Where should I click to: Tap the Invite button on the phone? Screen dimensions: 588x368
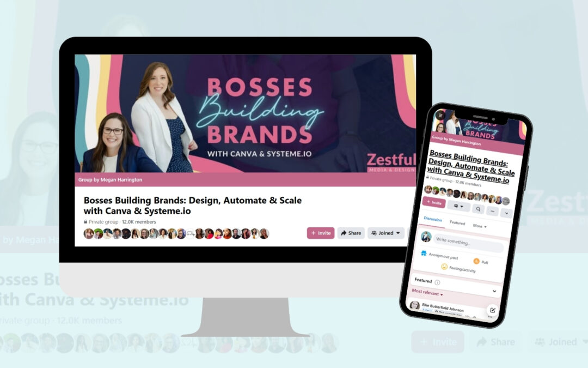point(434,202)
